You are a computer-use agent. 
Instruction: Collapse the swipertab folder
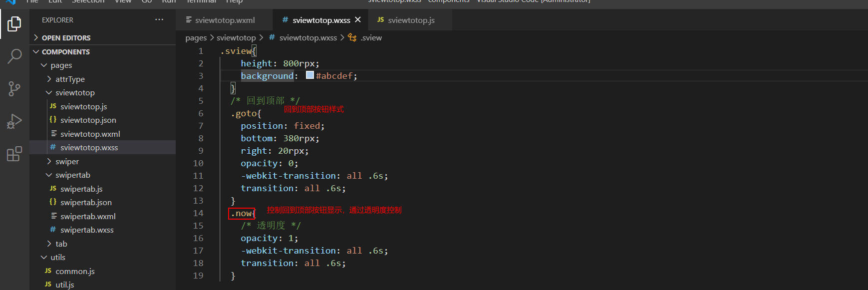pyautogui.click(x=49, y=175)
